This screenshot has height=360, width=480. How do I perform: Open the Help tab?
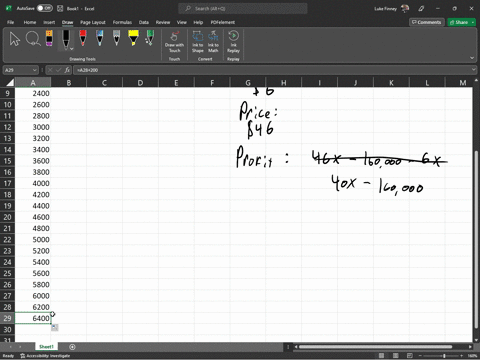point(198,22)
